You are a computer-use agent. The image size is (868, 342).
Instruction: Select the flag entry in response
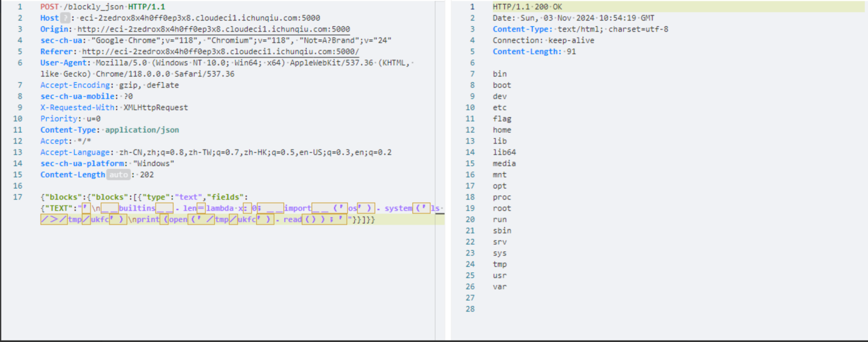point(502,119)
